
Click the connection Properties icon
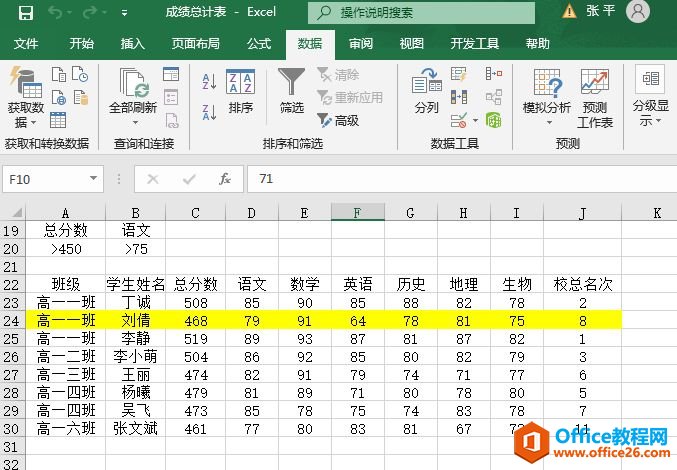pos(171,98)
